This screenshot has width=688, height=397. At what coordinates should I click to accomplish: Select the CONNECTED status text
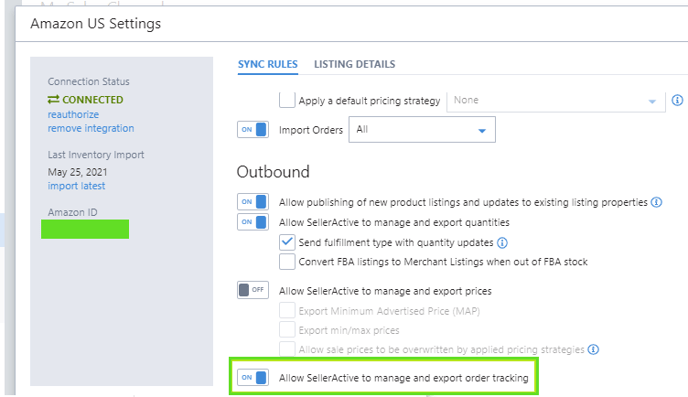click(x=93, y=100)
